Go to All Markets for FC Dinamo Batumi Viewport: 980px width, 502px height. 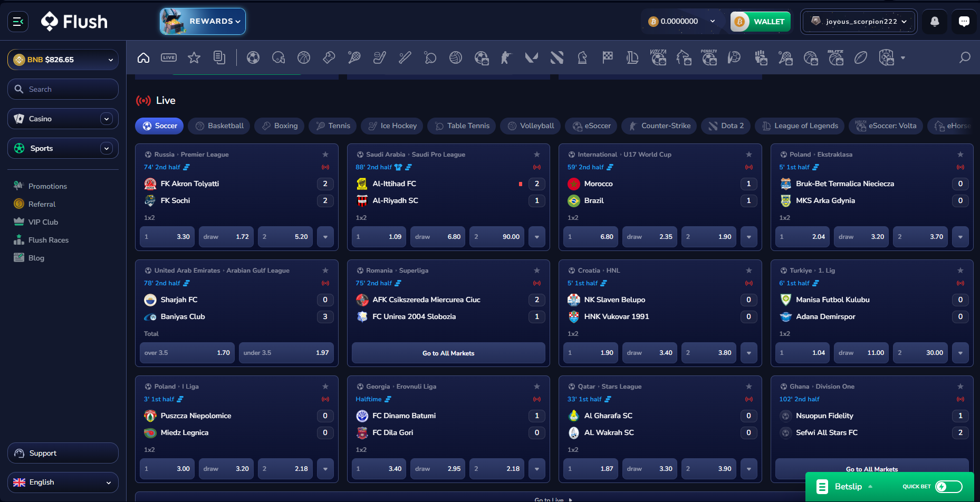pyautogui.click(x=448, y=353)
